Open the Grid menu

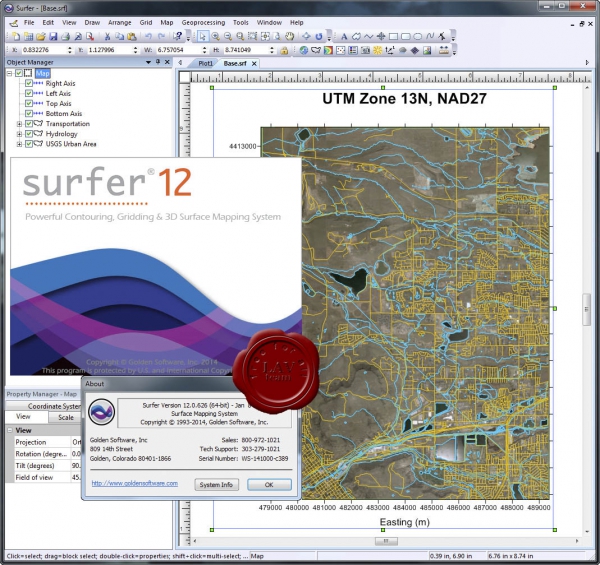pos(146,23)
